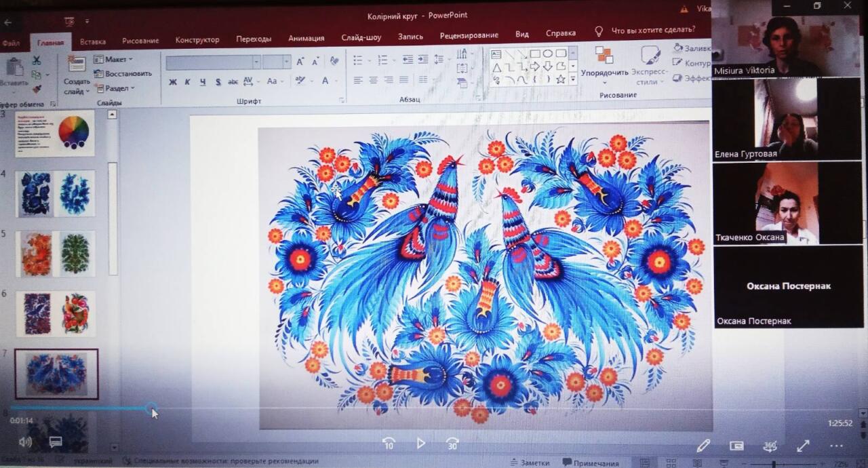Open the Экспресс-стили quick styles dropdown
Viewport: 868px width, 468px height.
(x=649, y=66)
